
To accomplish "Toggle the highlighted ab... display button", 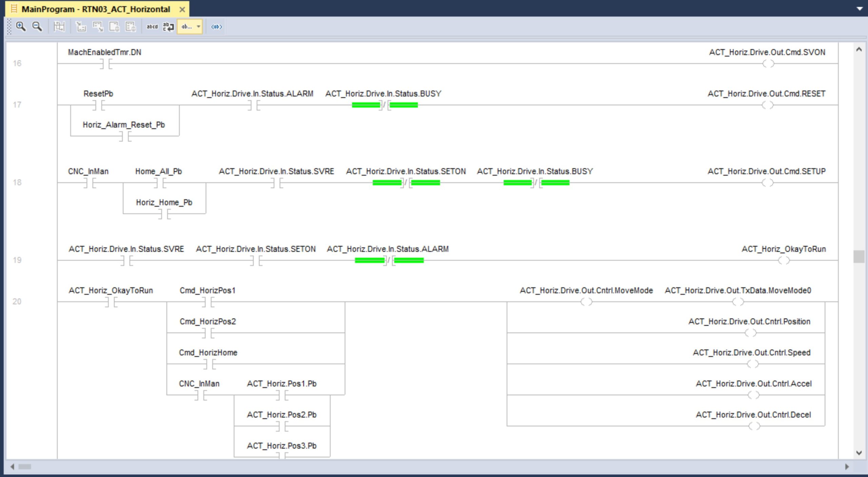I will click(x=186, y=26).
